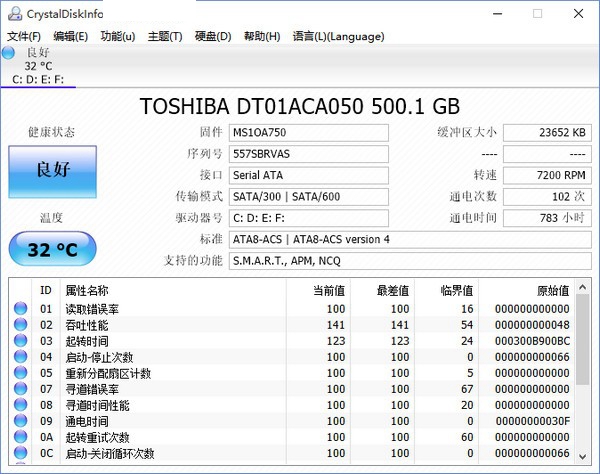This screenshot has width=600, height=474.
Task: Click the CrystalDiskInfo app icon in title bar
Action: (15, 13)
